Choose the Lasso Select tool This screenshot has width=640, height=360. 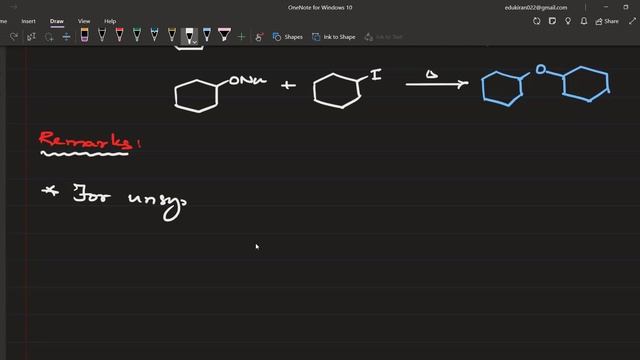[x=49, y=37]
